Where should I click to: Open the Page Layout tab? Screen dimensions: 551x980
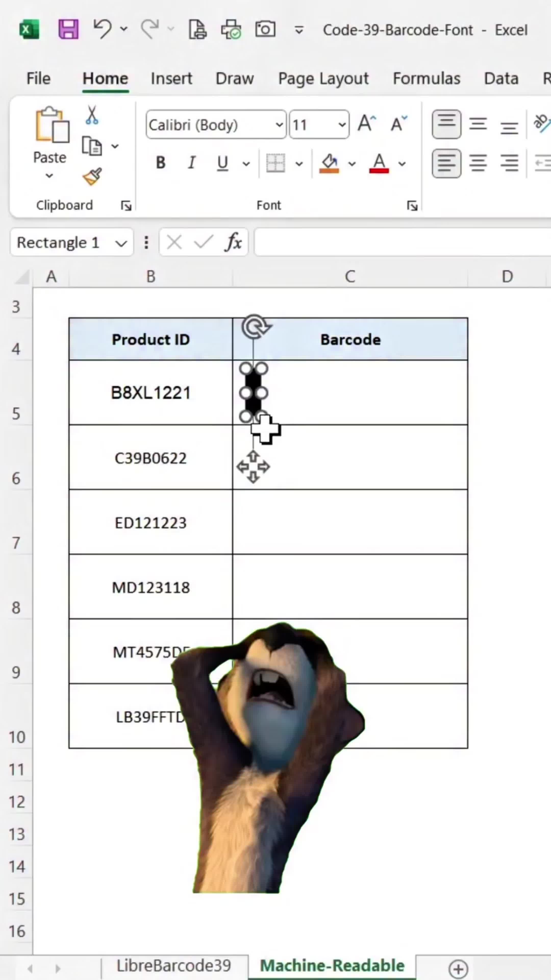324,78
